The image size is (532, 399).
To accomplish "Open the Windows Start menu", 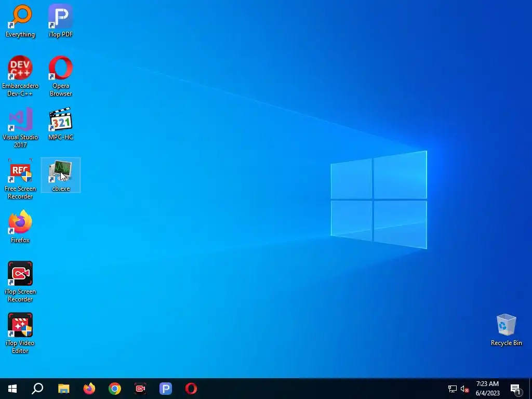I will (12, 389).
